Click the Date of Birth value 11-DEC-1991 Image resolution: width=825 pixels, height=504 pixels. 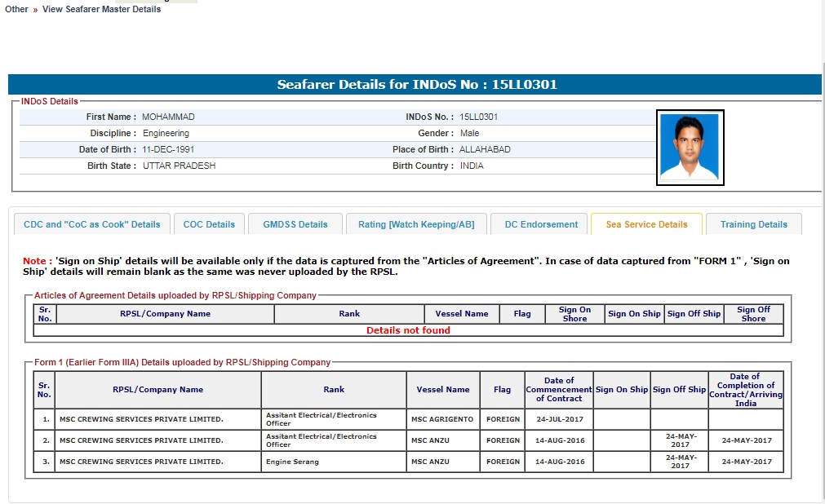point(168,149)
